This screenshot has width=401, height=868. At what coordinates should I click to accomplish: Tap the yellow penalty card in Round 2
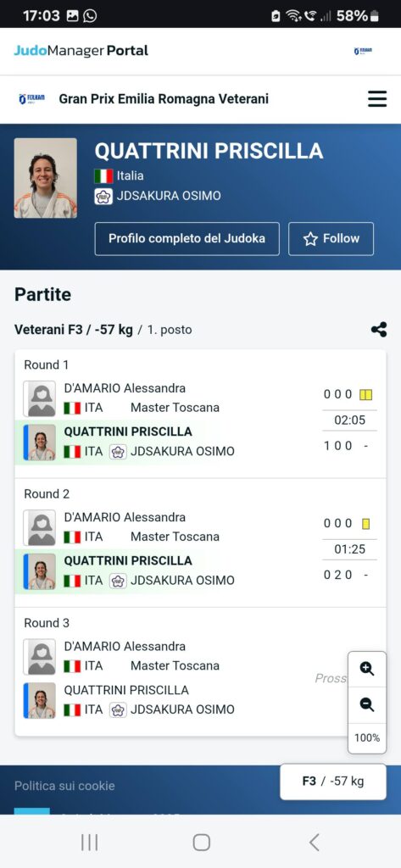tap(365, 524)
